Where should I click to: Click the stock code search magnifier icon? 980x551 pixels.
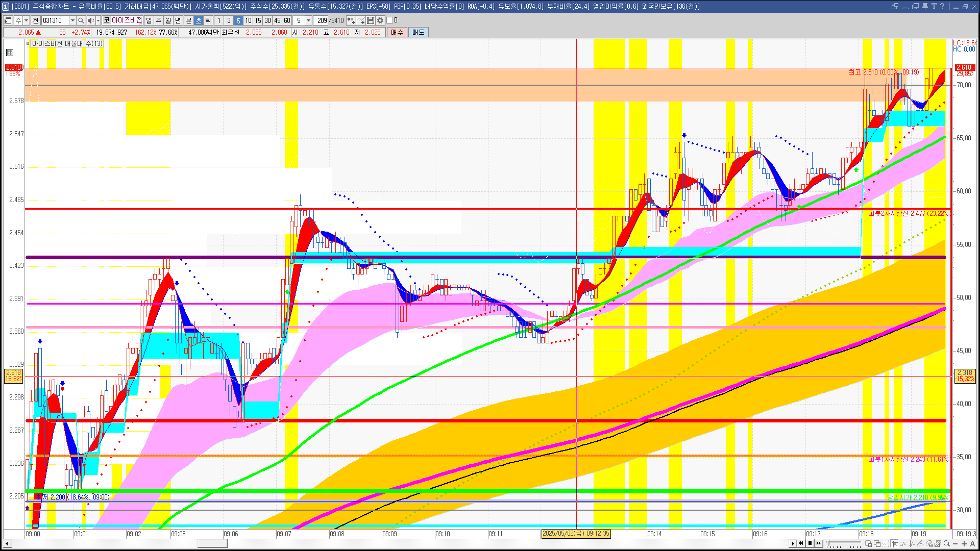pos(81,20)
